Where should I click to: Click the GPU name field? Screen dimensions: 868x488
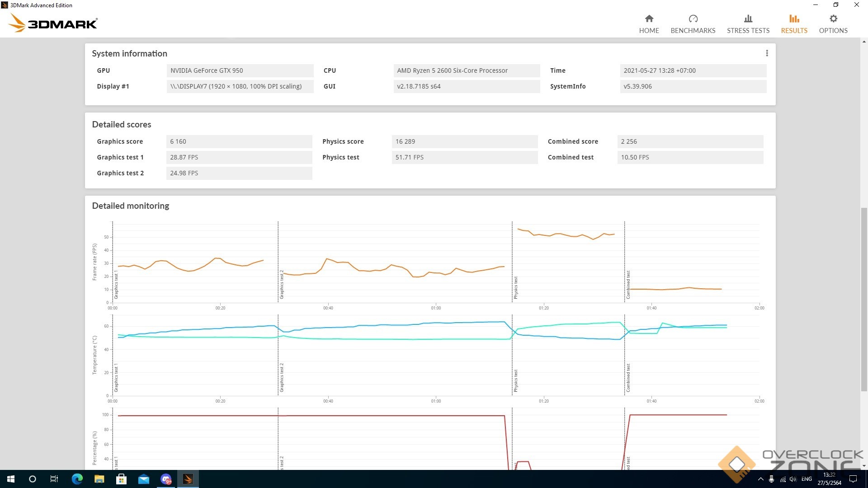[x=240, y=70]
